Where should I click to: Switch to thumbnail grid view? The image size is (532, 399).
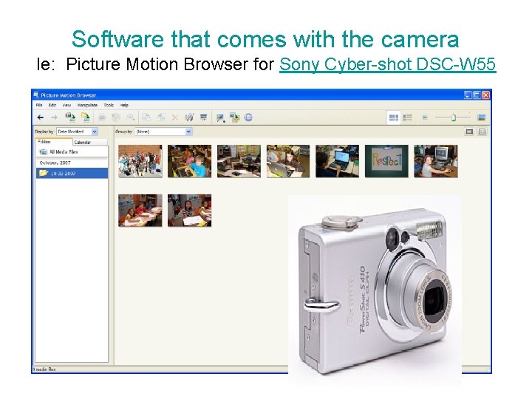[394, 117]
